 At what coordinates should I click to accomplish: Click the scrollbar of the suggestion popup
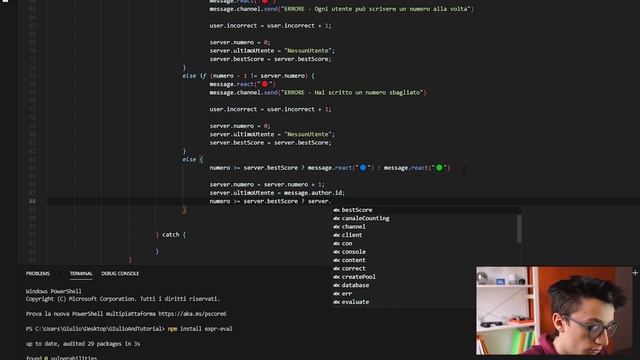pos(519,229)
